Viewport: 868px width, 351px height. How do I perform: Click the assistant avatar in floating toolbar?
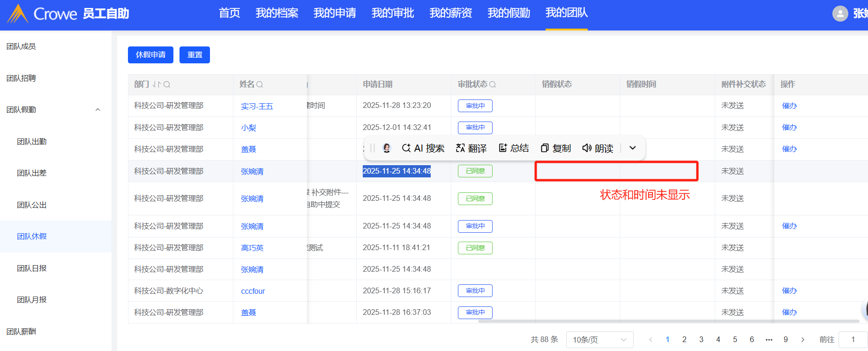pyautogui.click(x=387, y=148)
